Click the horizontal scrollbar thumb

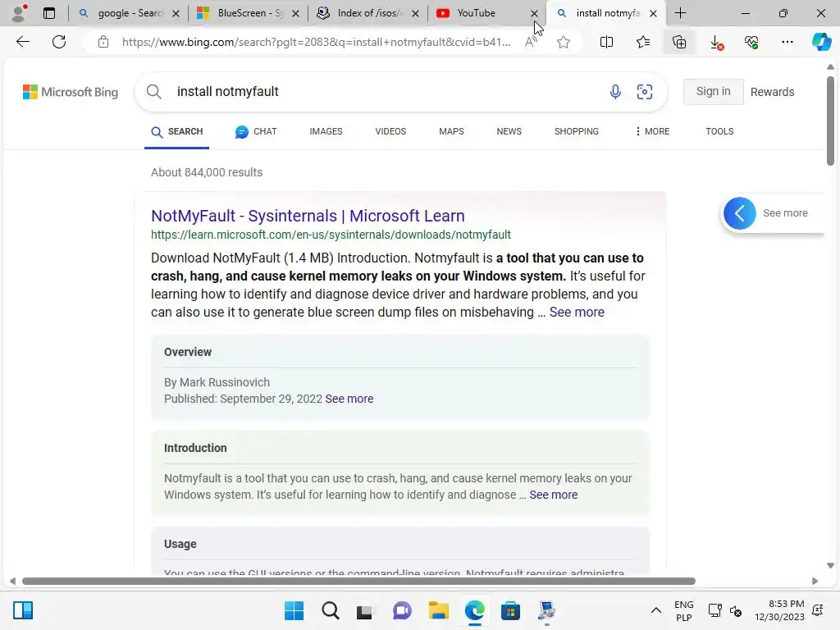pyautogui.click(x=359, y=582)
